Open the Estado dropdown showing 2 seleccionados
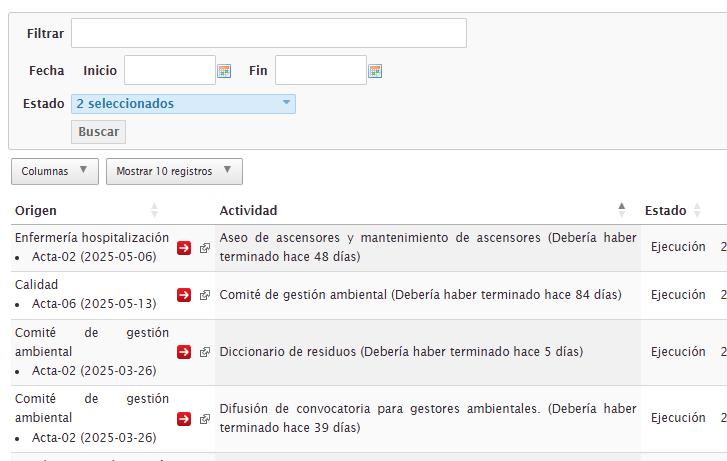This screenshot has width=727, height=461. coord(183,104)
